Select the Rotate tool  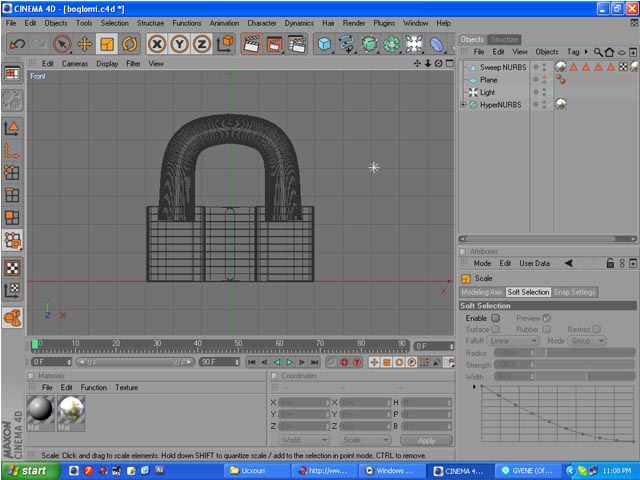click(129, 44)
